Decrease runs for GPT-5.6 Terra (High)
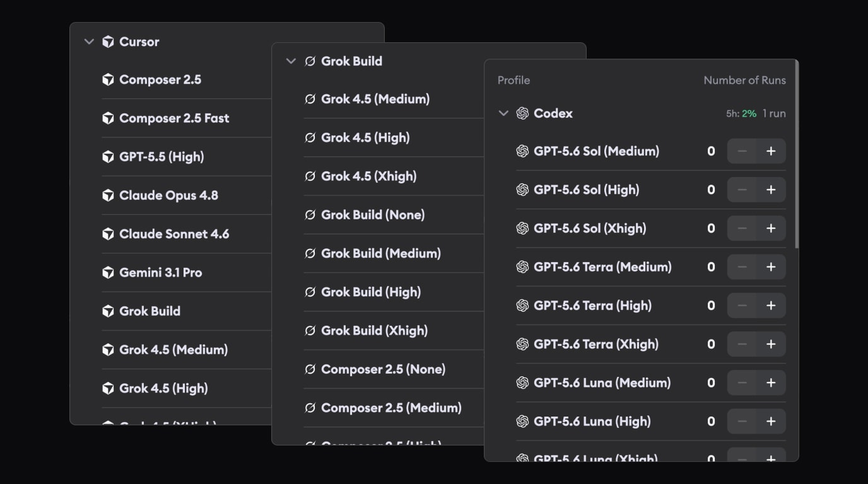868x484 pixels. [x=742, y=306]
